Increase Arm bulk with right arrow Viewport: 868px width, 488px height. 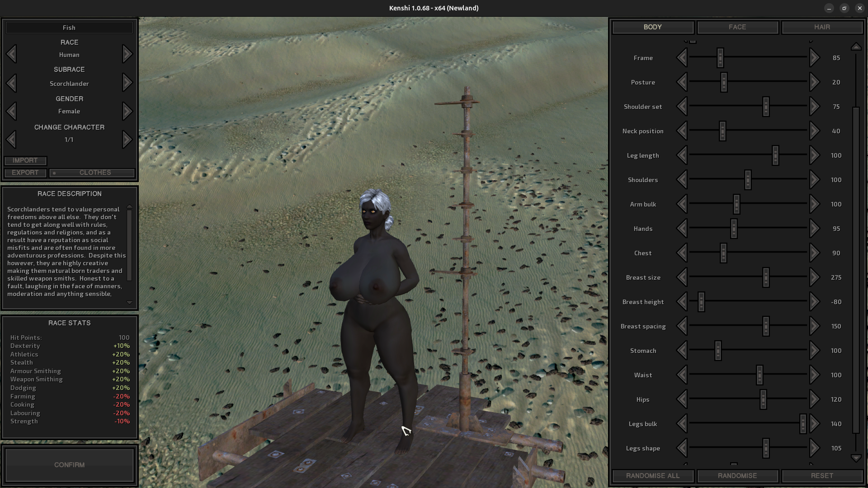[x=814, y=204]
